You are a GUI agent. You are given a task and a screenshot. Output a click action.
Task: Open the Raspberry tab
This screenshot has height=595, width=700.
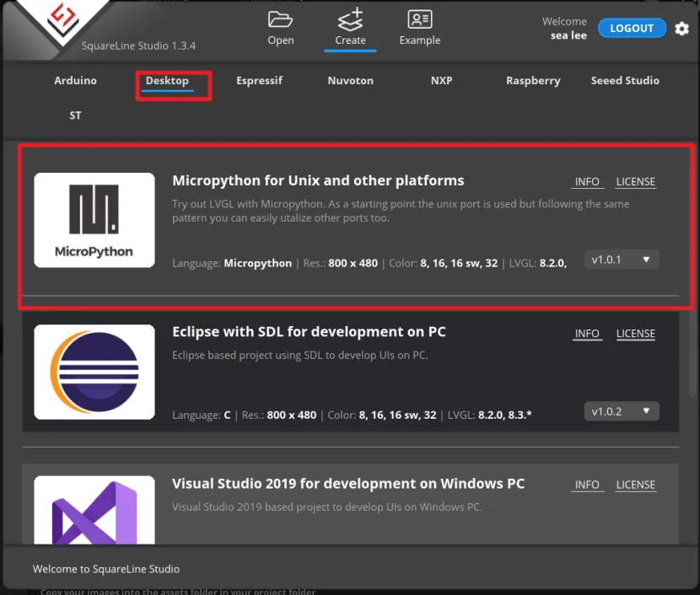(x=533, y=81)
